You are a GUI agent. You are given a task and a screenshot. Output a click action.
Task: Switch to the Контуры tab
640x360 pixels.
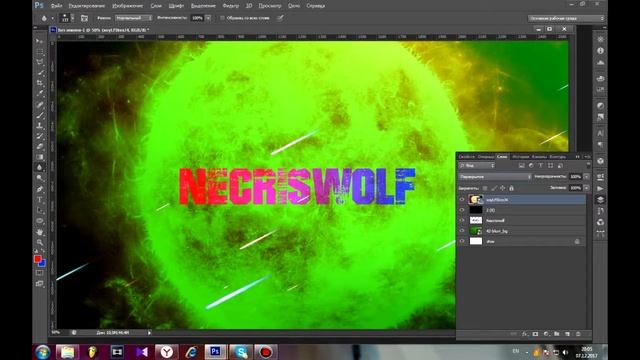click(558, 157)
